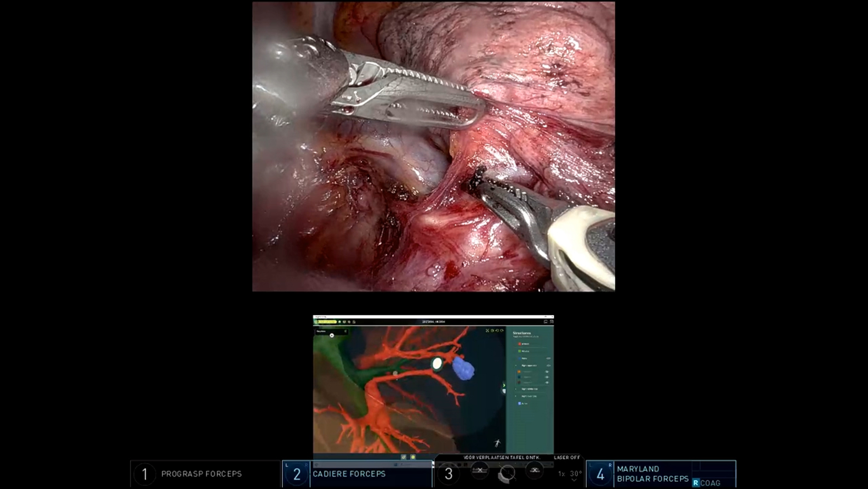Click the red arteries color swatch
This screenshot has height=489, width=868.
[519, 344]
